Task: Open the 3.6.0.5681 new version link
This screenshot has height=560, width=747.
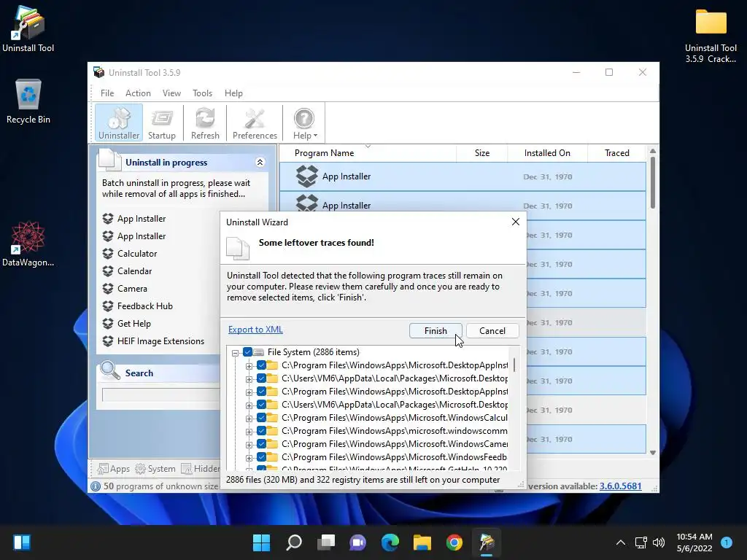Action: coord(620,486)
